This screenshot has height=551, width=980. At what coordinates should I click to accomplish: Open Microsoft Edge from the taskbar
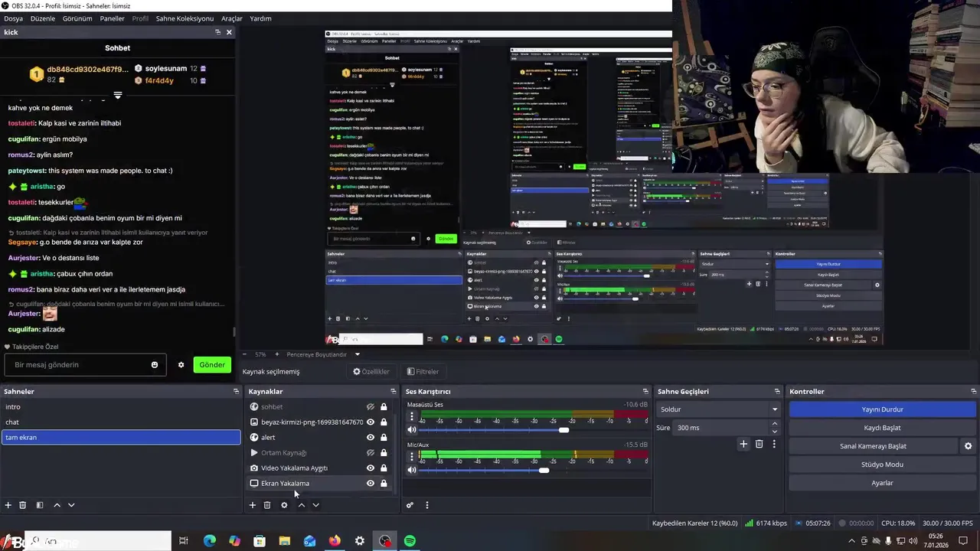tap(210, 541)
